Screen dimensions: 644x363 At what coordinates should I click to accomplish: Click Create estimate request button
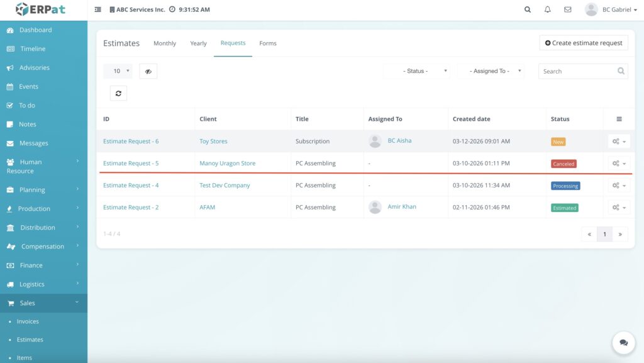click(584, 43)
